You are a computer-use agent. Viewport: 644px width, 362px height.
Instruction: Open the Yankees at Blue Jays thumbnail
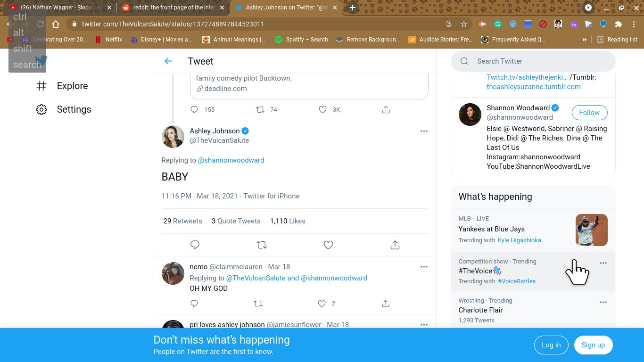pos(591,230)
